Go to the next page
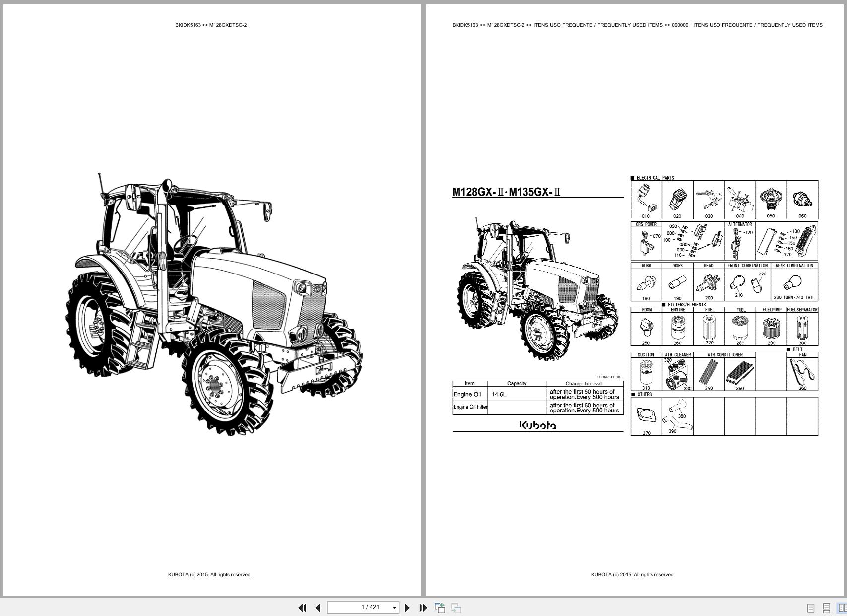Viewport: 847px width, 616px height. (407, 608)
